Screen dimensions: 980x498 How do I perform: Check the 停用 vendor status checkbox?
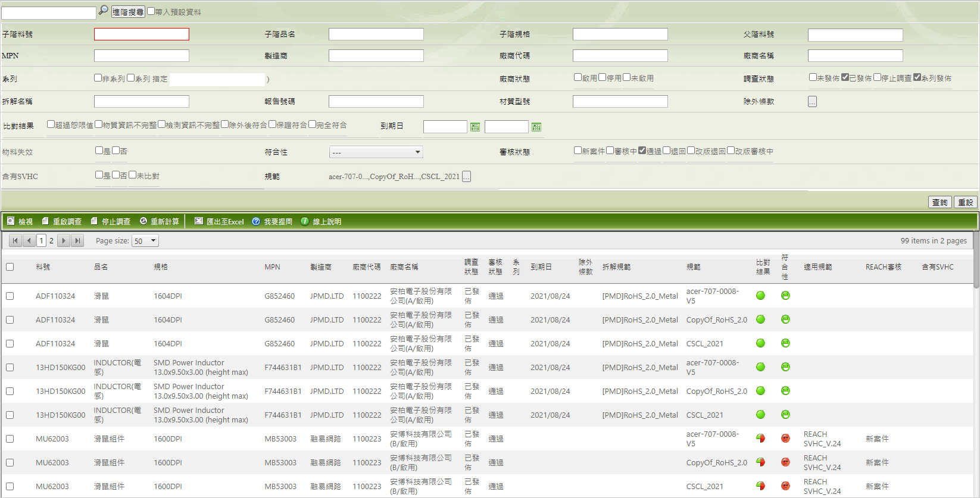pyautogui.click(x=602, y=77)
